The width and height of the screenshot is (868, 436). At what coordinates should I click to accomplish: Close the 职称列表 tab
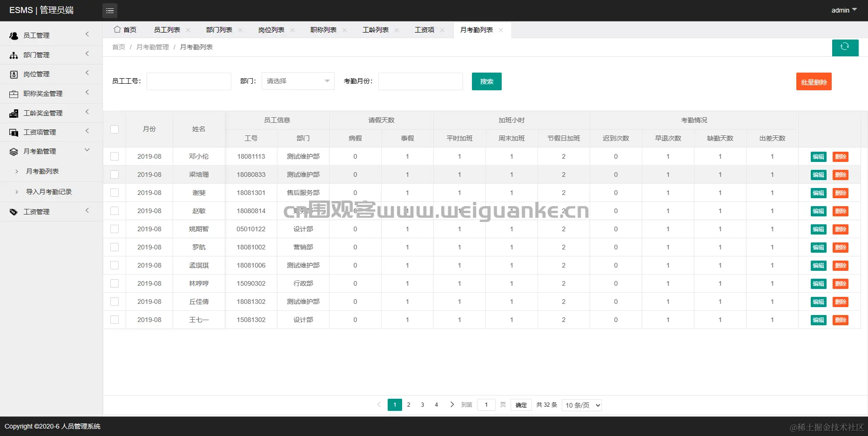coord(344,30)
